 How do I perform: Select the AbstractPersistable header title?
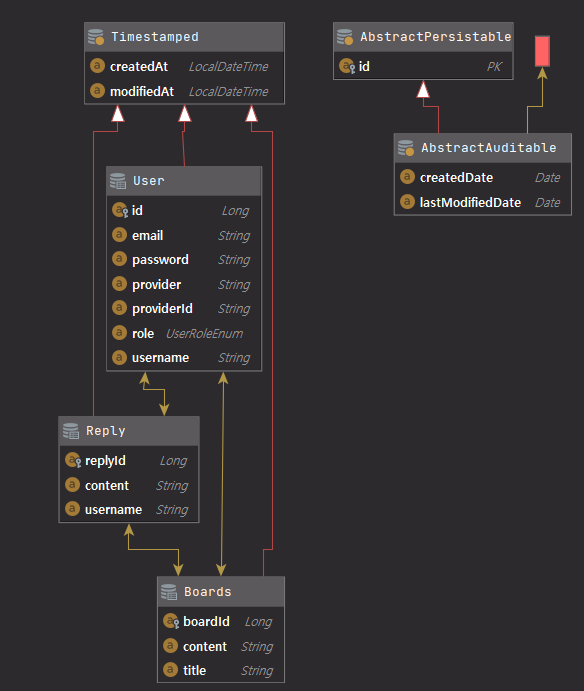(435, 37)
